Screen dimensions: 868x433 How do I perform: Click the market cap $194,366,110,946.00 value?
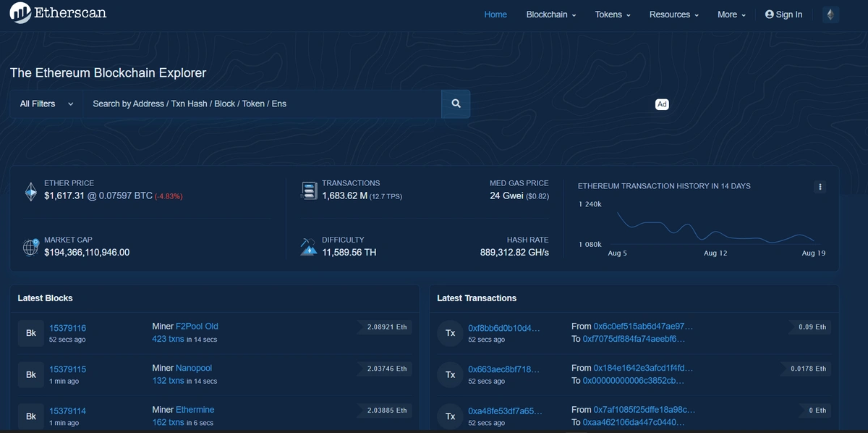(87, 253)
